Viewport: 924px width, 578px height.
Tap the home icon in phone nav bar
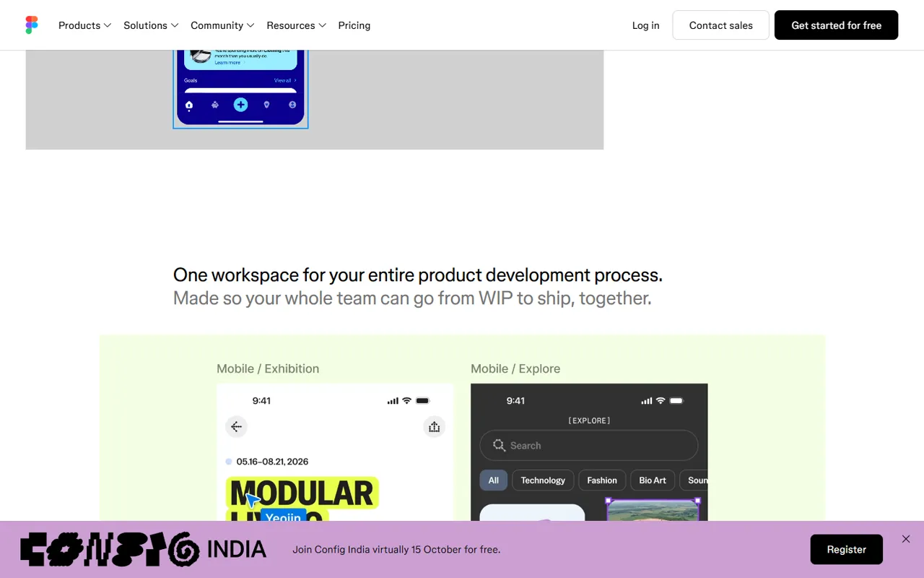tap(189, 105)
